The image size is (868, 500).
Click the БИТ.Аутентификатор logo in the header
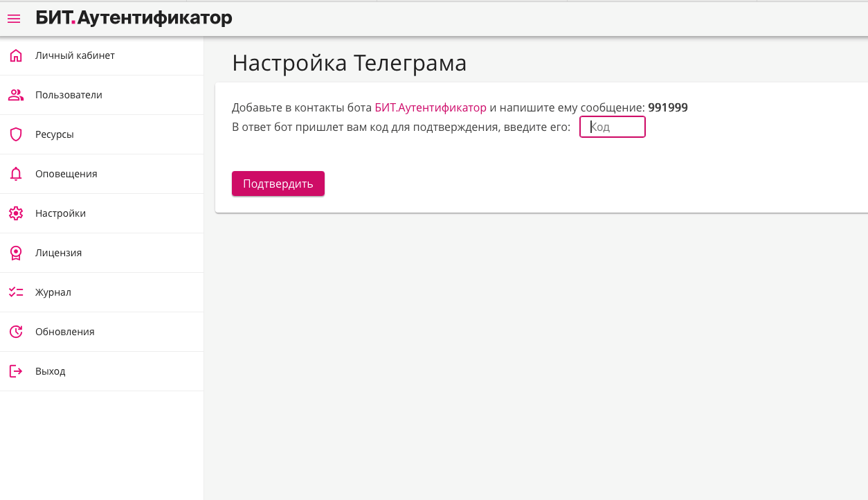[134, 19]
